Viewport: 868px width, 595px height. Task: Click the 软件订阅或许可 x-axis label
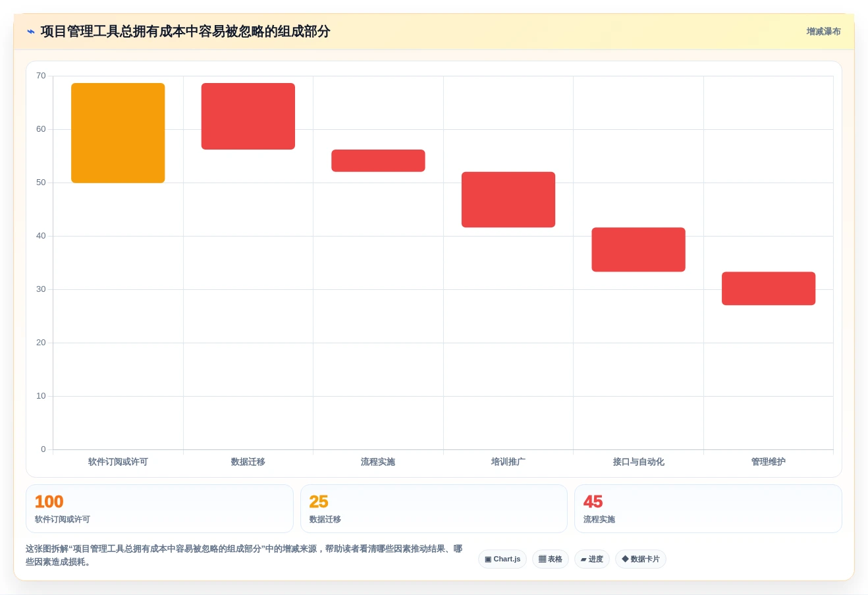point(118,462)
